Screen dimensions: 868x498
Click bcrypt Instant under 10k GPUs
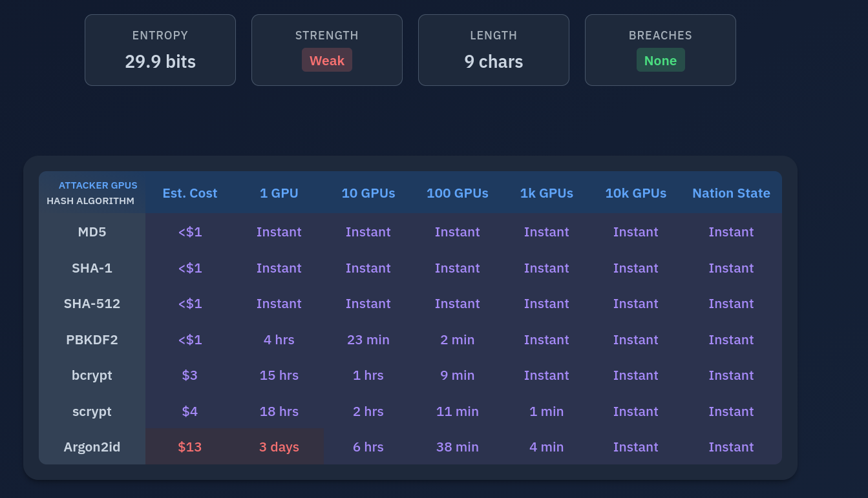pyautogui.click(x=636, y=375)
